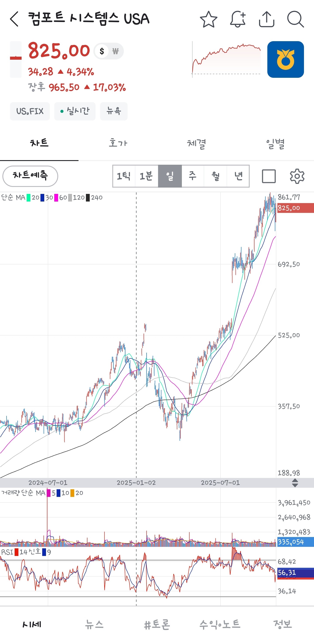This screenshot has height=644, width=314.
Task: Tap the 컴포트 시스템스 USA title
Action: [x=89, y=19]
